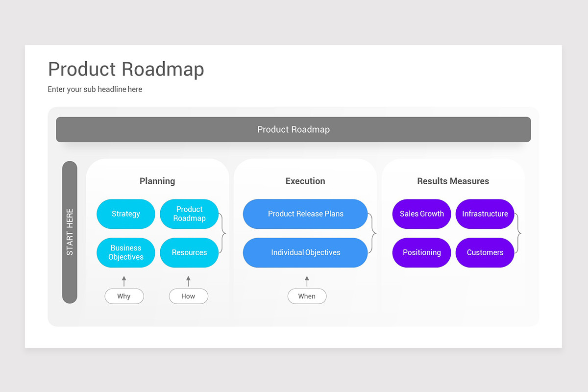Click the Sales Growth pill

pos(421,214)
